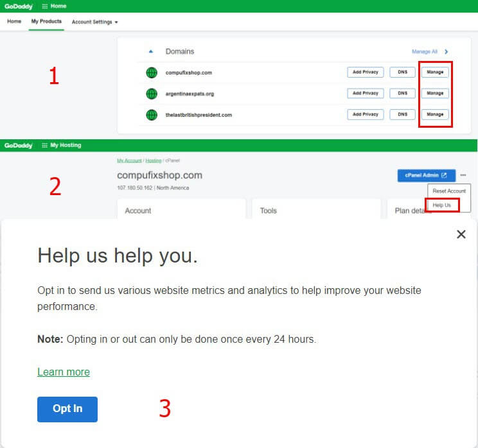Click the globe icon for compufixshop.com

152,73
